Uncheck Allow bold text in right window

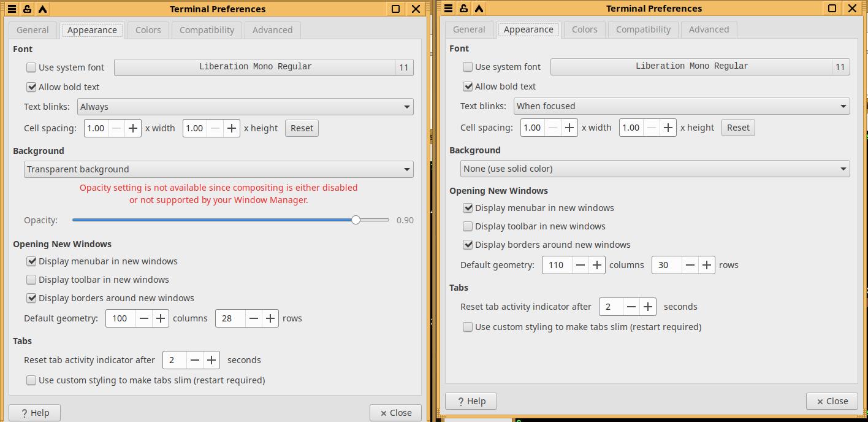468,86
